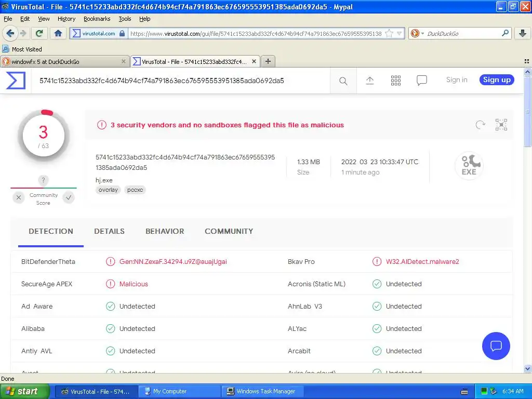The width and height of the screenshot is (532, 399).
Task: Close the VirusTotal File tab
Action: (254, 61)
